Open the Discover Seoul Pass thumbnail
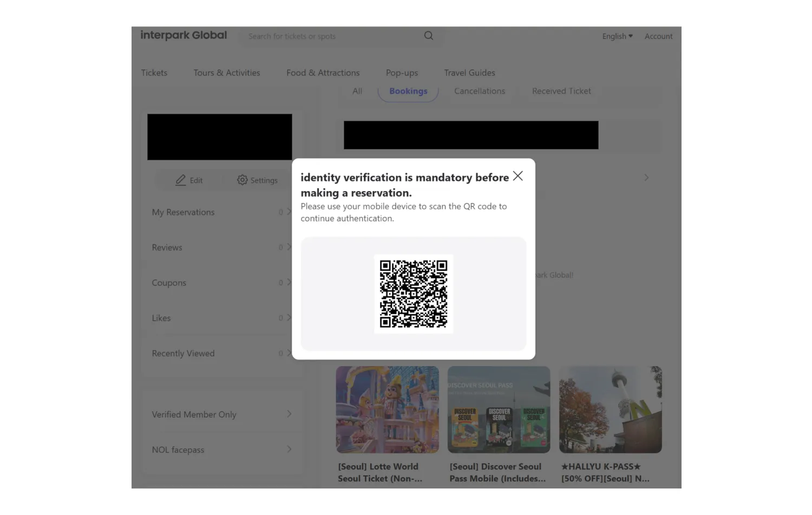The height and width of the screenshot is (515, 812). [x=499, y=409]
